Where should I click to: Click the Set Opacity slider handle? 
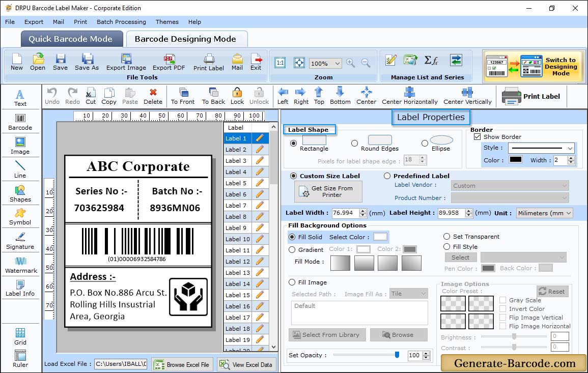pos(397,355)
